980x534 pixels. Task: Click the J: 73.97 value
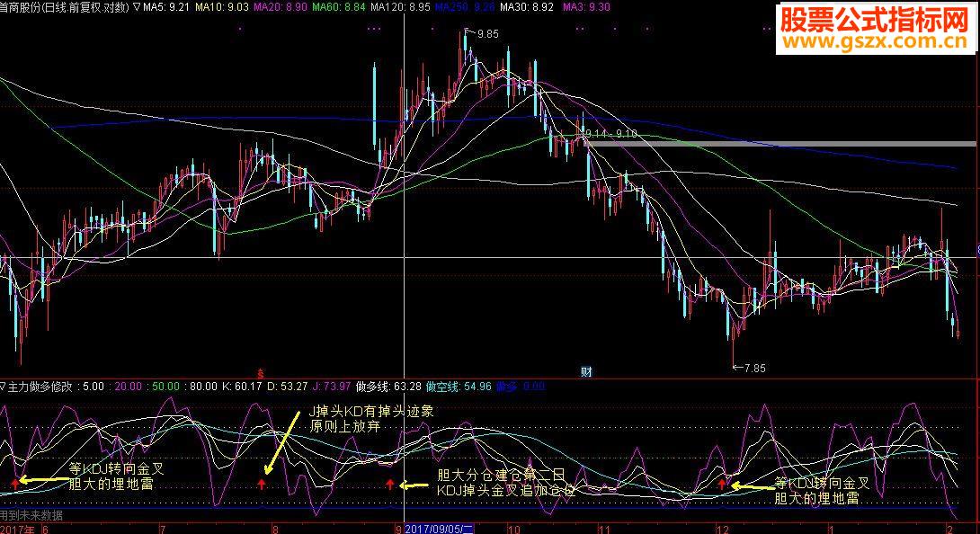(x=331, y=387)
